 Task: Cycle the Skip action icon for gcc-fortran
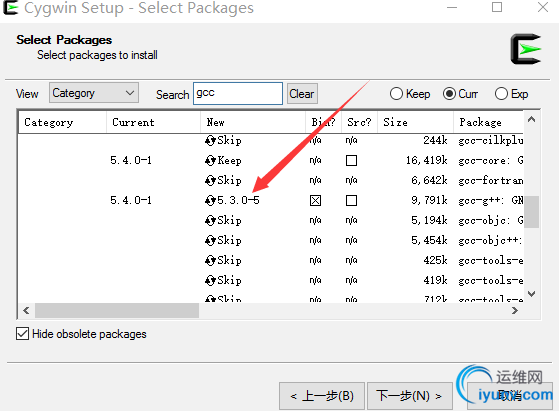tap(210, 181)
